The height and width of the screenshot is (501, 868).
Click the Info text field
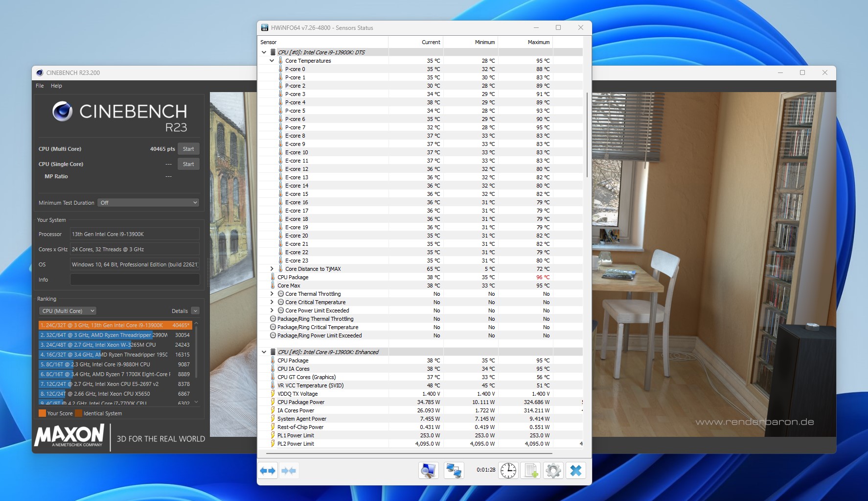coord(135,280)
